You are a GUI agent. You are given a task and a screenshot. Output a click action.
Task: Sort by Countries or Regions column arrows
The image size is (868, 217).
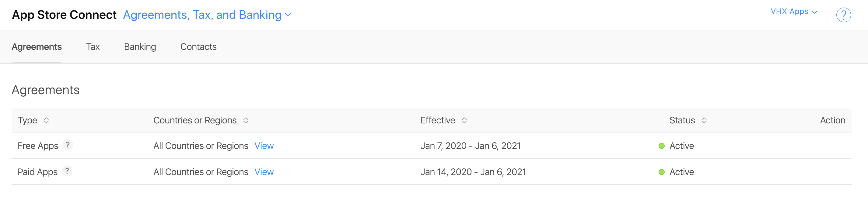[246, 120]
